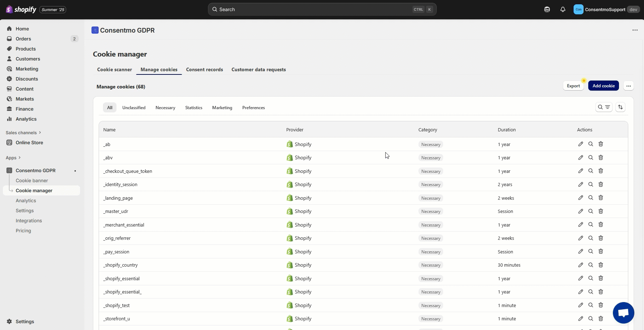Filter by Marketing cookies

[x=222, y=107]
